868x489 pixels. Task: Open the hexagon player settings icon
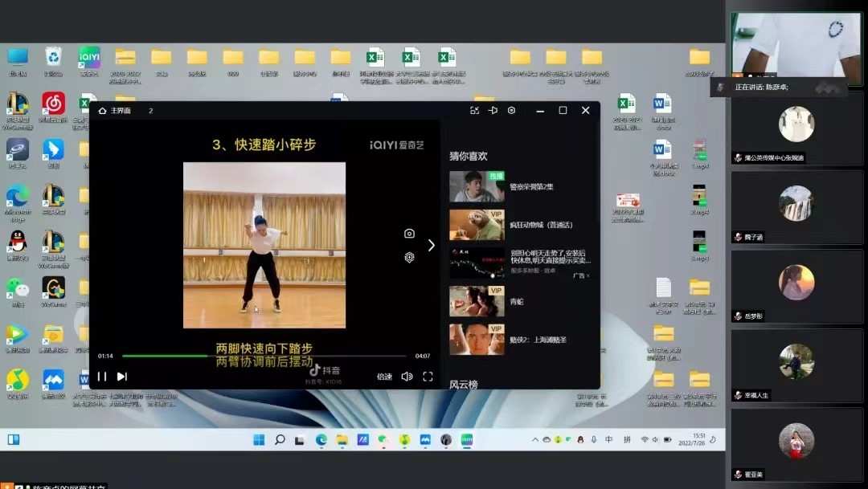point(409,257)
